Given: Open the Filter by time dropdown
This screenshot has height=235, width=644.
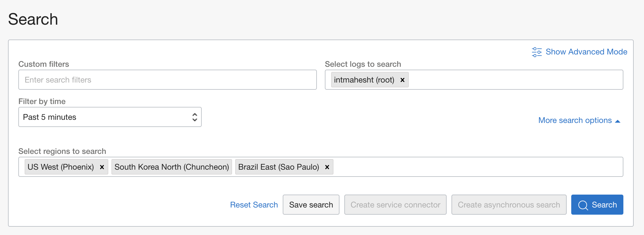Looking at the screenshot, I should coord(110,117).
